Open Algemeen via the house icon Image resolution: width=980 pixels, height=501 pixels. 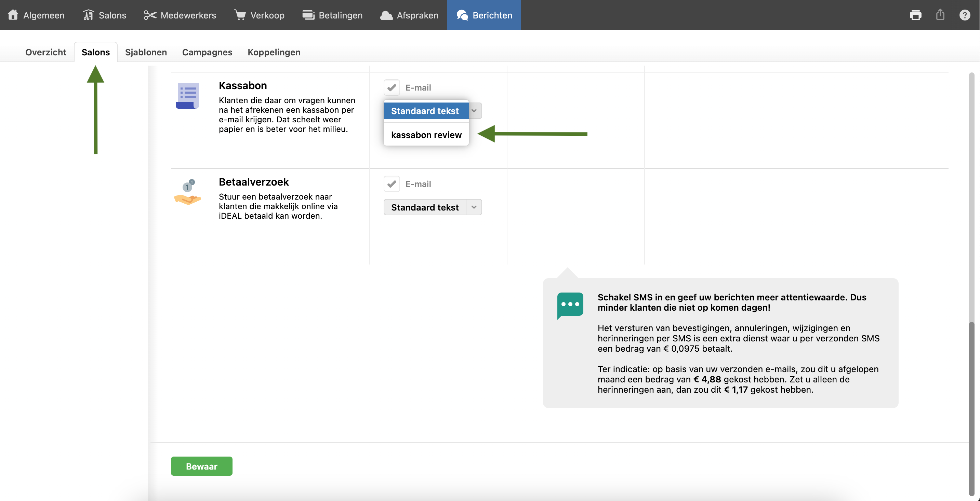[13, 15]
